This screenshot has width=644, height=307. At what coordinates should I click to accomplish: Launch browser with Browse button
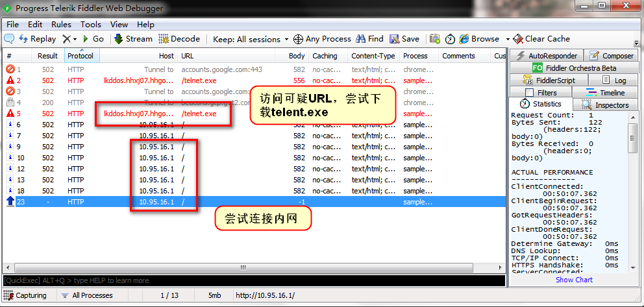[x=479, y=39]
